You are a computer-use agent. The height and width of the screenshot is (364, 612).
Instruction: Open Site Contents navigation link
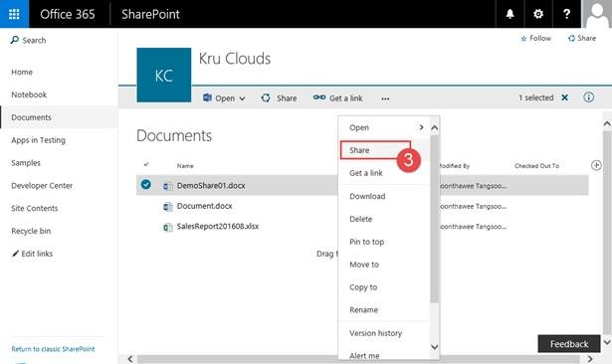(x=35, y=208)
